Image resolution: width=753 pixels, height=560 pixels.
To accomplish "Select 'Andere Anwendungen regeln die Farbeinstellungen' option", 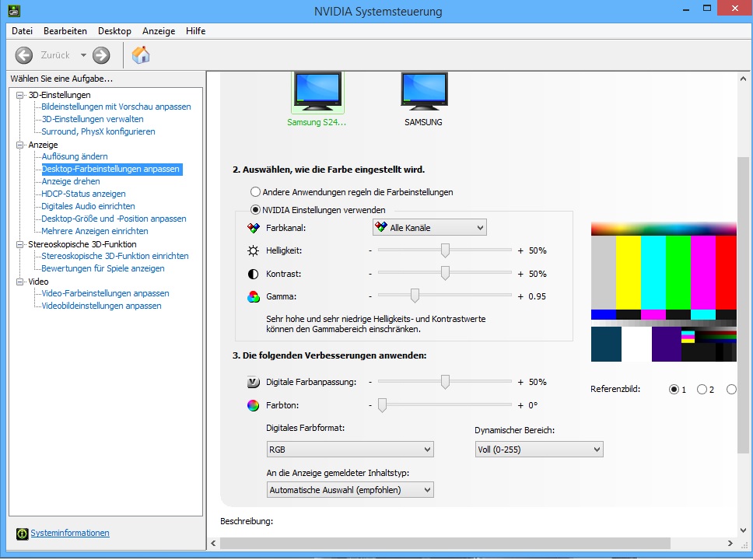I will [x=256, y=191].
